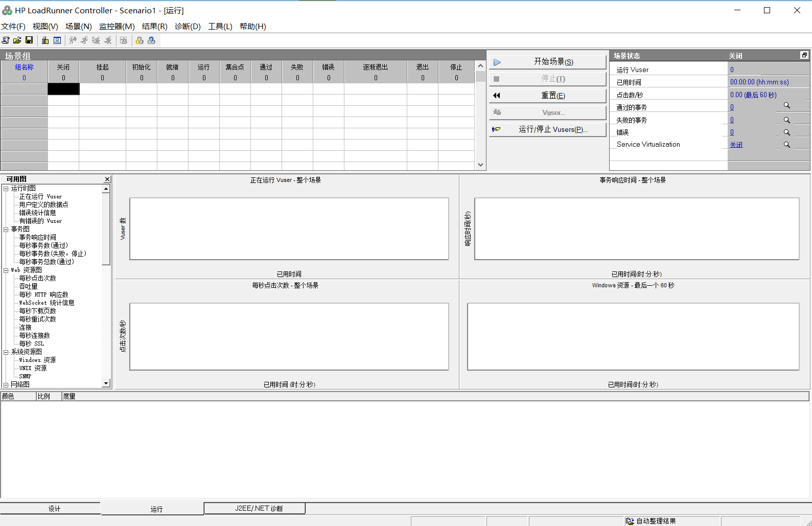Select WebSocket 统计信息 tree item
Image resolution: width=812 pixels, height=526 pixels.
47,303
